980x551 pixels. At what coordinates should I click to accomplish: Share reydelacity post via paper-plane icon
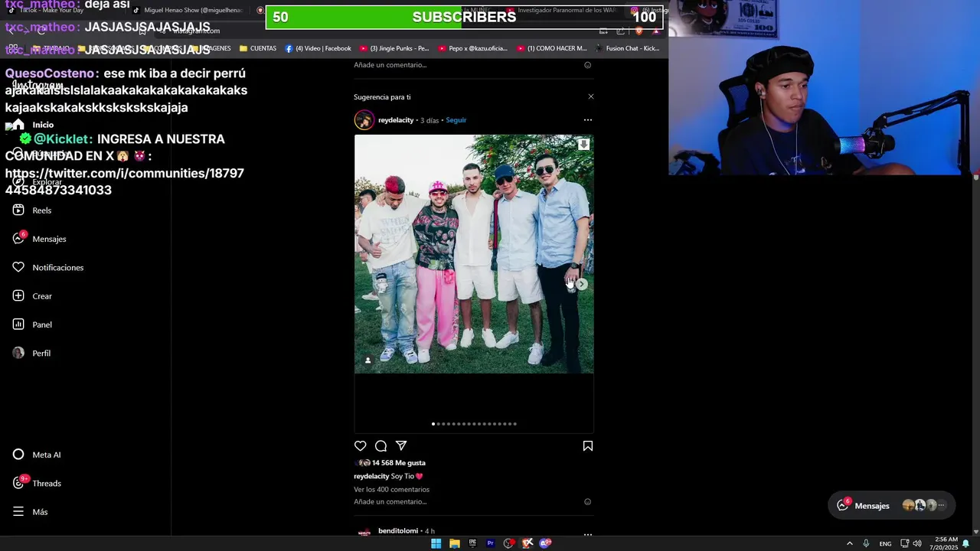click(401, 446)
